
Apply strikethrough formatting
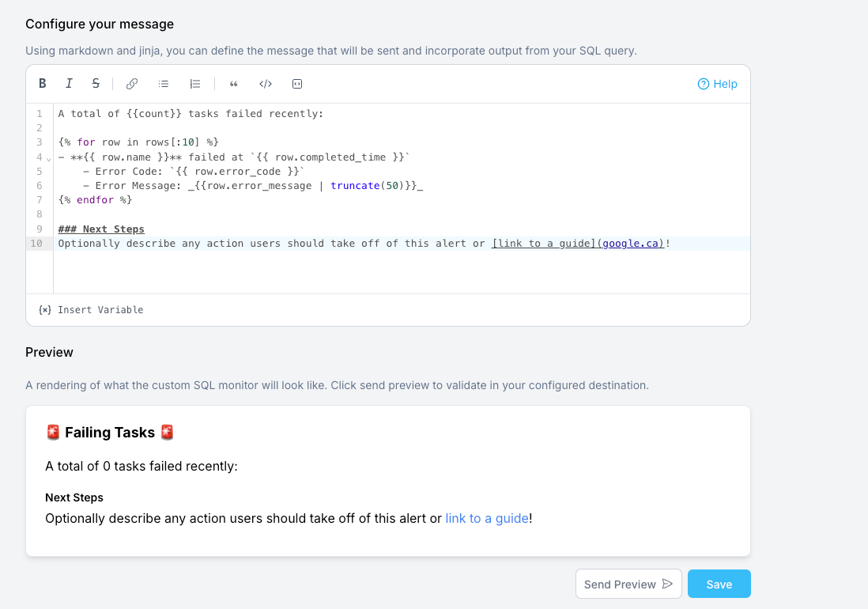(x=96, y=84)
